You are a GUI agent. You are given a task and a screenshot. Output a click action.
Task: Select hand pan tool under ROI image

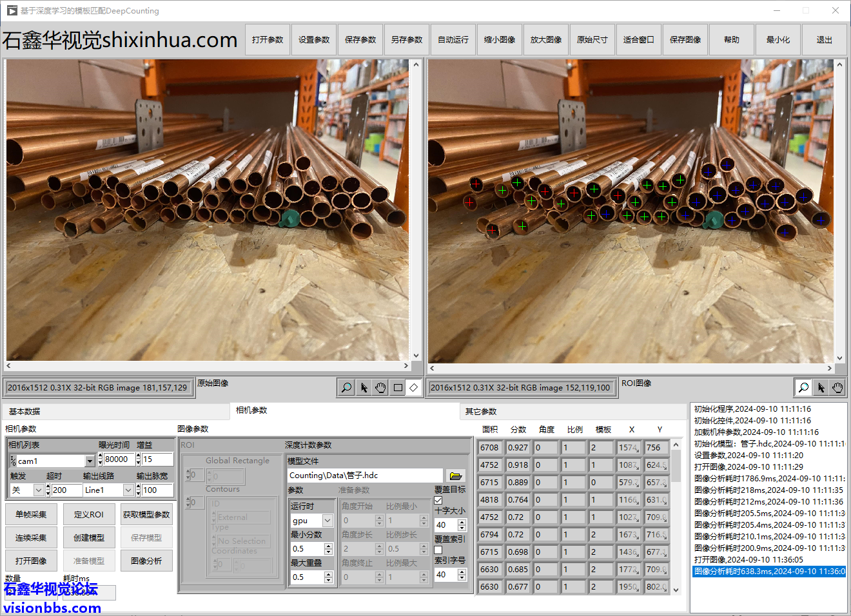837,387
